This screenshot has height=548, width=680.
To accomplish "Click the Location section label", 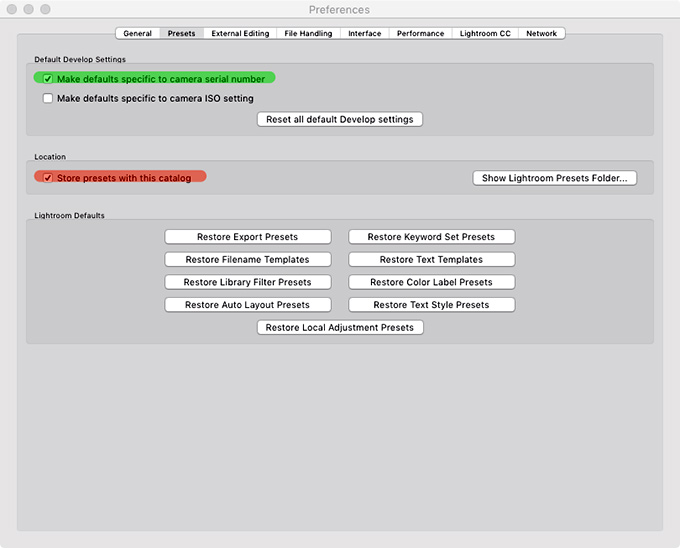I will [50, 157].
